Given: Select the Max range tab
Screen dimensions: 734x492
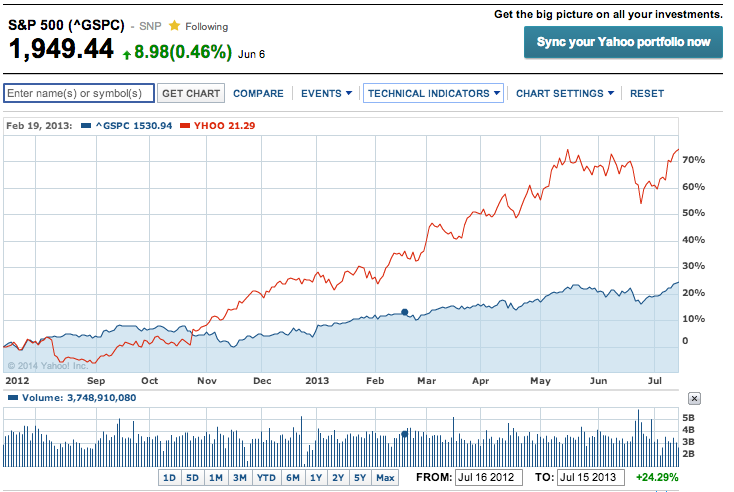Looking at the screenshot, I should 385,478.
